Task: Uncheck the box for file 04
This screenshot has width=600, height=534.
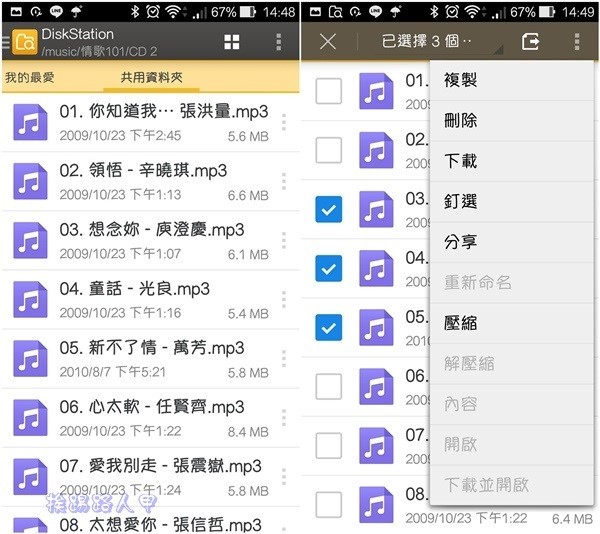Action: (329, 269)
